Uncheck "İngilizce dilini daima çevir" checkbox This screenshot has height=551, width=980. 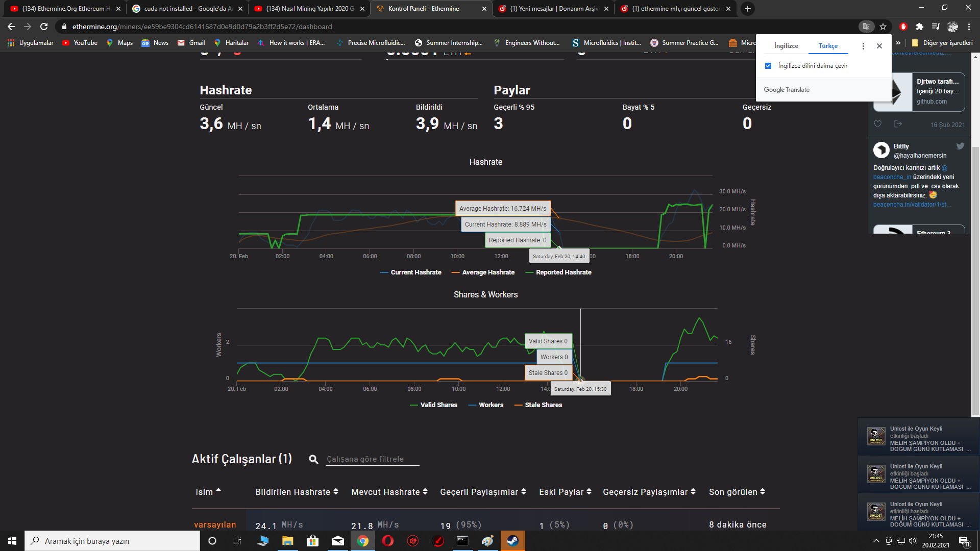(x=768, y=66)
